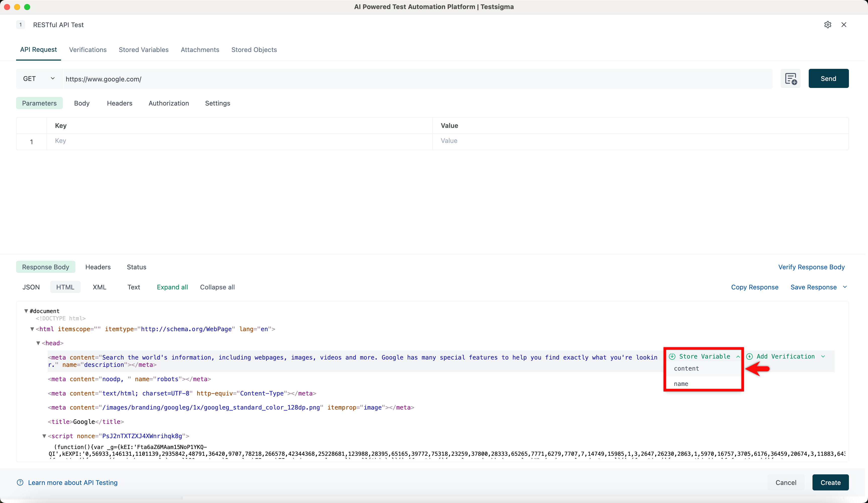The height and width of the screenshot is (503, 868).
Task: Close the RESTful API Test editor
Action: (844, 24)
